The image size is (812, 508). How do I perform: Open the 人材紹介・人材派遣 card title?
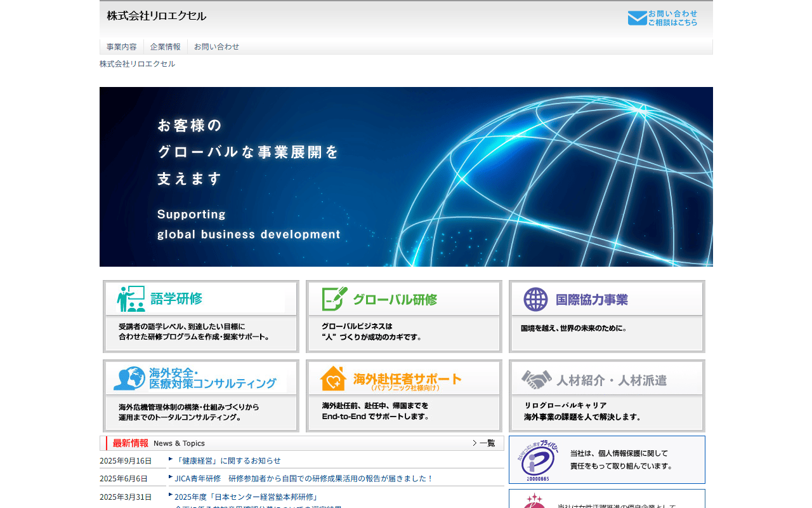[x=612, y=380]
